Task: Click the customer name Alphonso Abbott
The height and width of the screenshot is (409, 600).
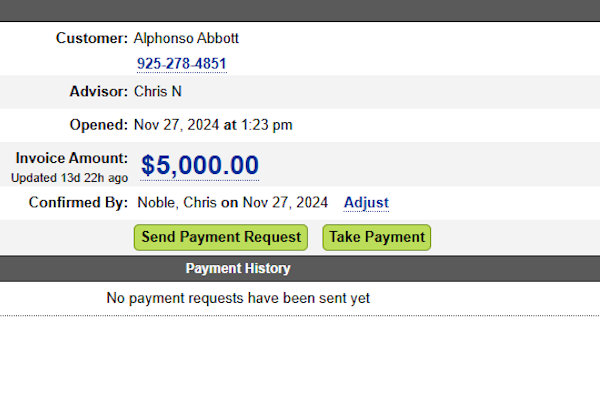Action: pyautogui.click(x=186, y=39)
